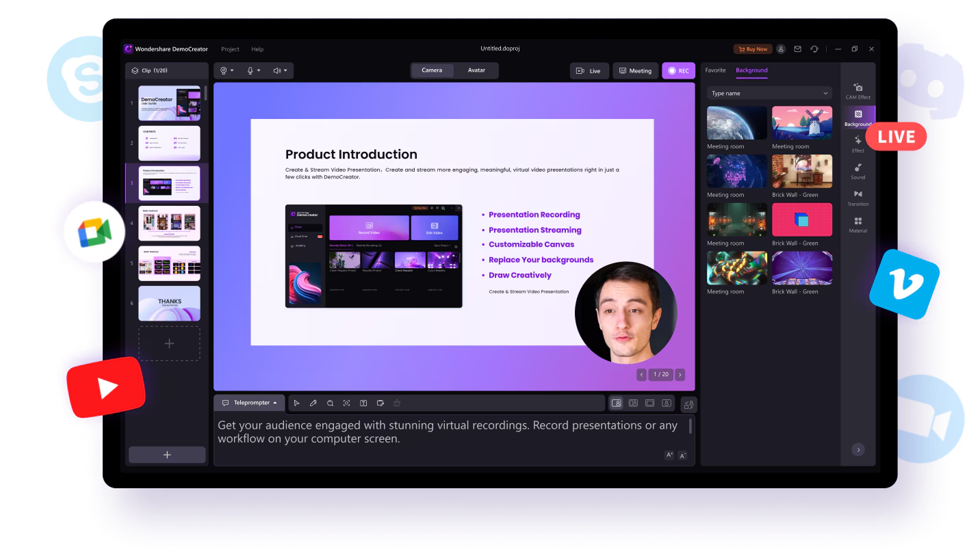Select the THANKS slide thumbnail
The width and height of the screenshot is (980, 558).
tap(169, 303)
